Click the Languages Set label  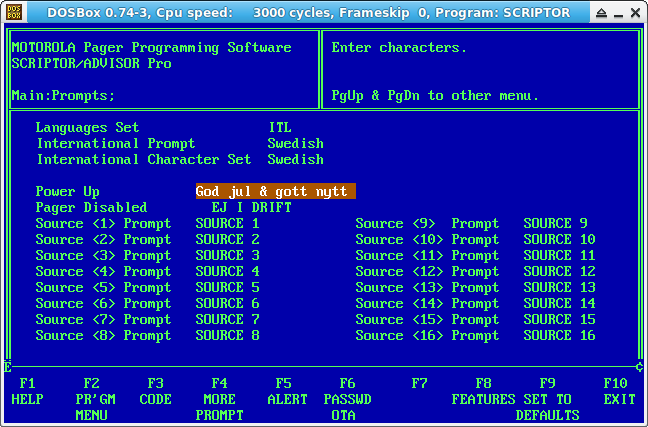[87, 127]
